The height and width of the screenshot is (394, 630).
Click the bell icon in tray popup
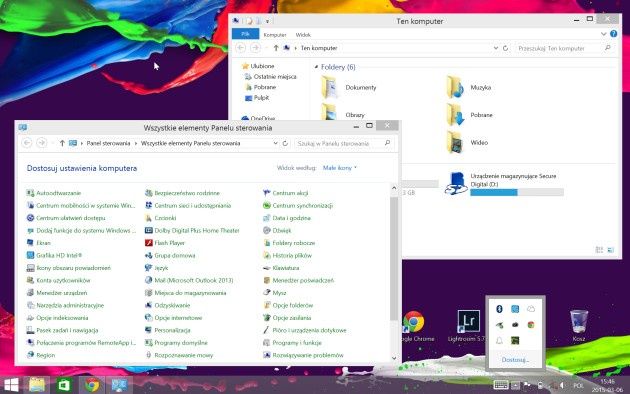pos(499,341)
